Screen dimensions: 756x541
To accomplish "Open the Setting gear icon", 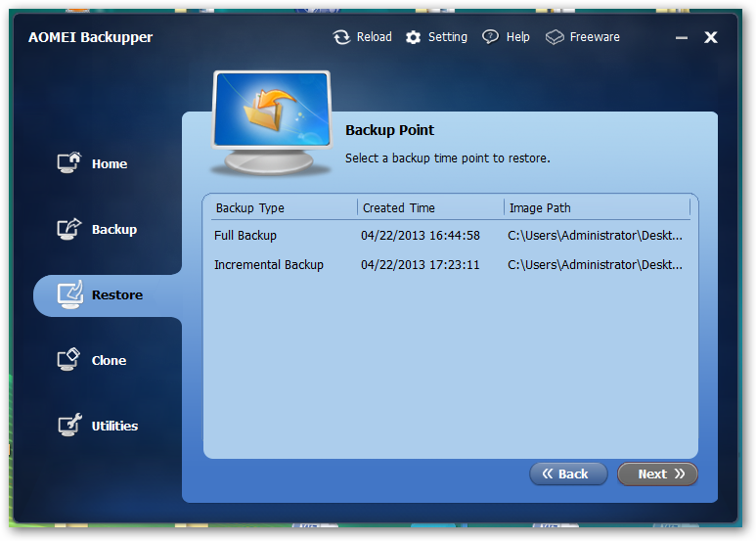I will pos(413,37).
